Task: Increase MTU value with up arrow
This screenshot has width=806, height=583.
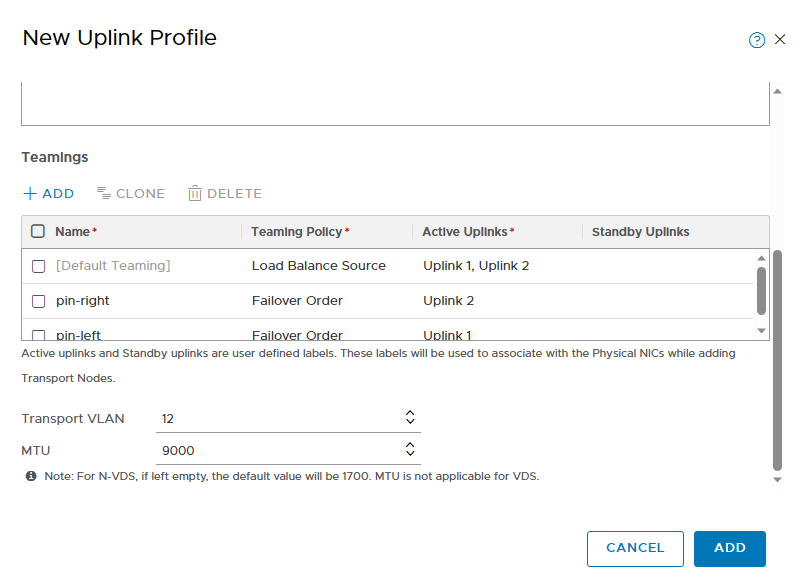Action: [x=410, y=445]
